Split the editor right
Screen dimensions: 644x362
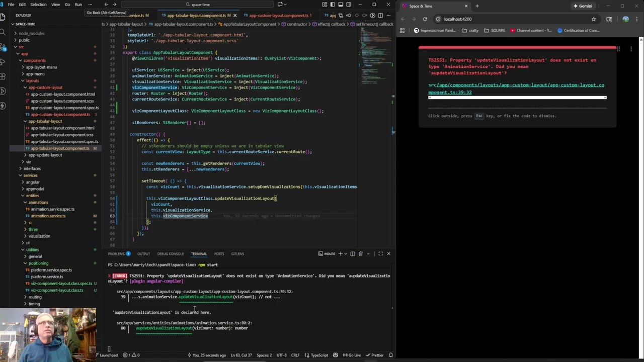380,15
